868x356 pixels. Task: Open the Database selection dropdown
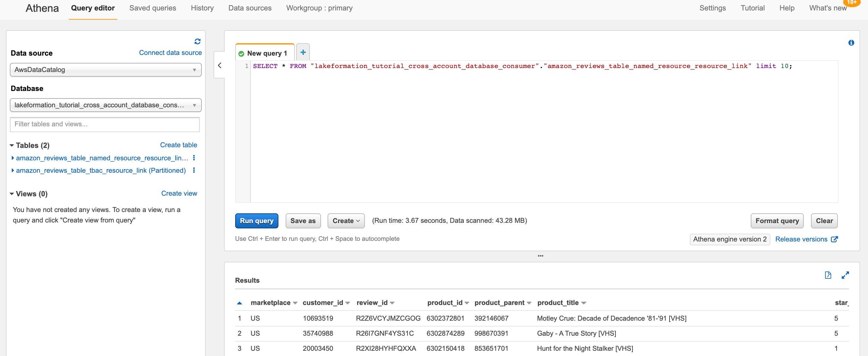point(106,105)
